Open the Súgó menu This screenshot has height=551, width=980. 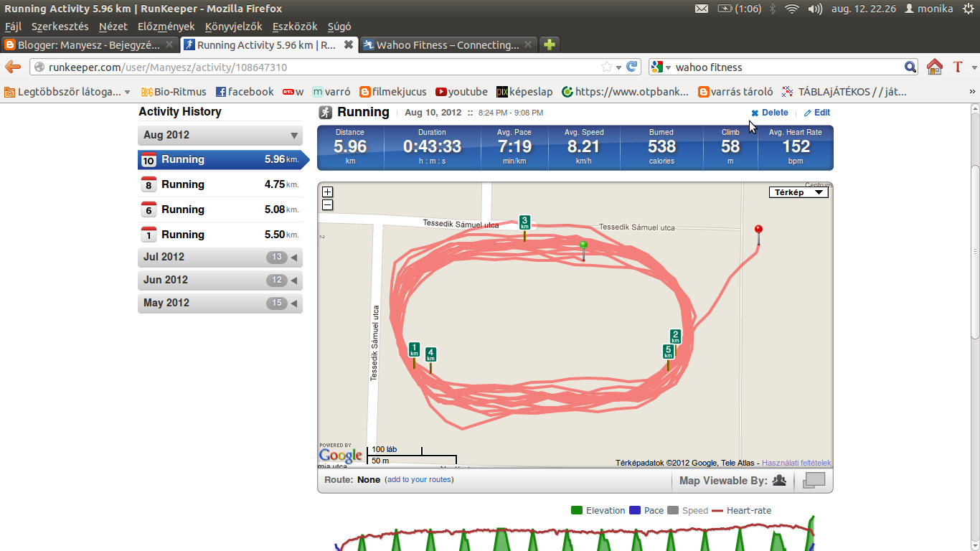click(339, 27)
